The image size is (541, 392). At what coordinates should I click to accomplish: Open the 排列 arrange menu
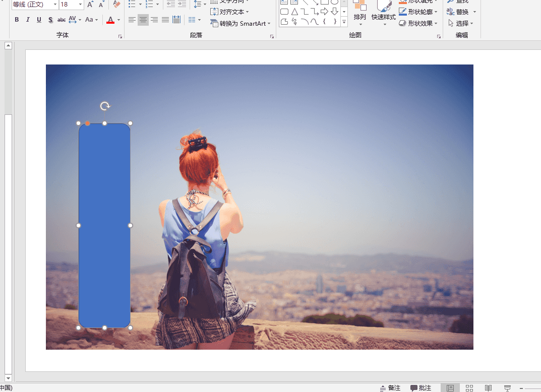[360, 18]
